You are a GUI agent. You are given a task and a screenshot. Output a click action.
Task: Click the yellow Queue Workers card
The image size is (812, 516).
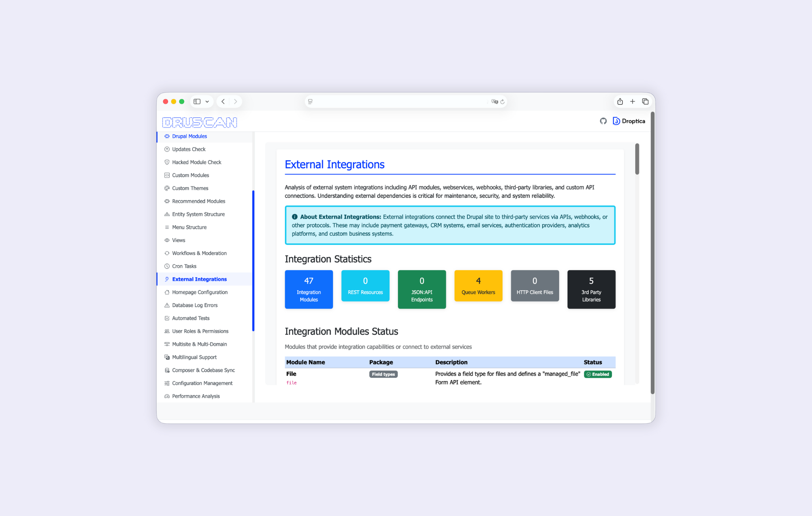[x=478, y=286]
